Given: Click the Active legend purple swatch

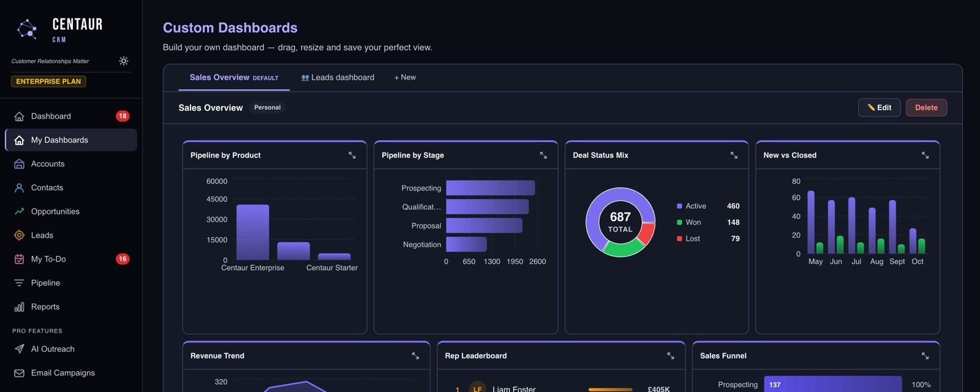Looking at the screenshot, I should click(679, 206).
